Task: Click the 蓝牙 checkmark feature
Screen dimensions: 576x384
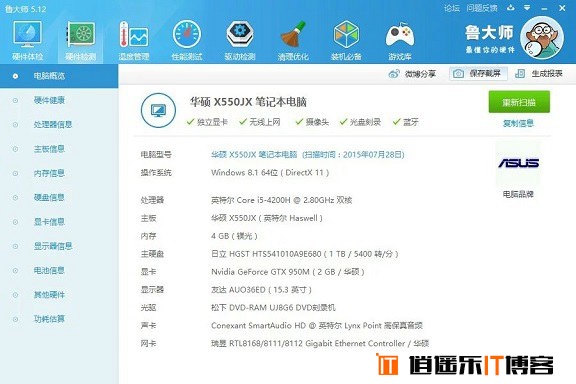Action: point(405,122)
